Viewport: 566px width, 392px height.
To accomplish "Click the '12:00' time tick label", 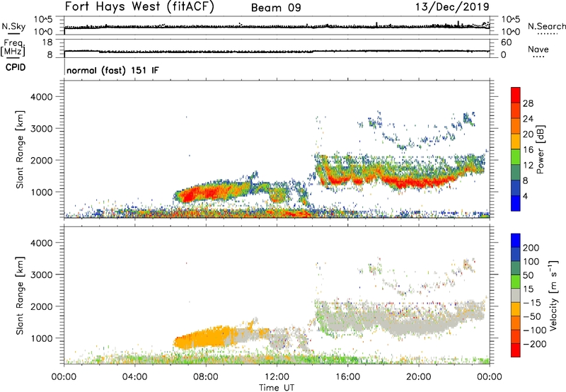I will 277,377.
